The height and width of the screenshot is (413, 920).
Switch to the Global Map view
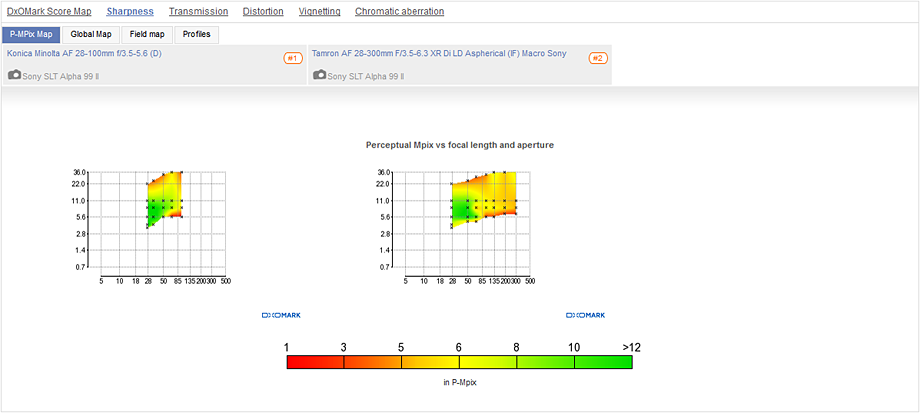(x=91, y=35)
